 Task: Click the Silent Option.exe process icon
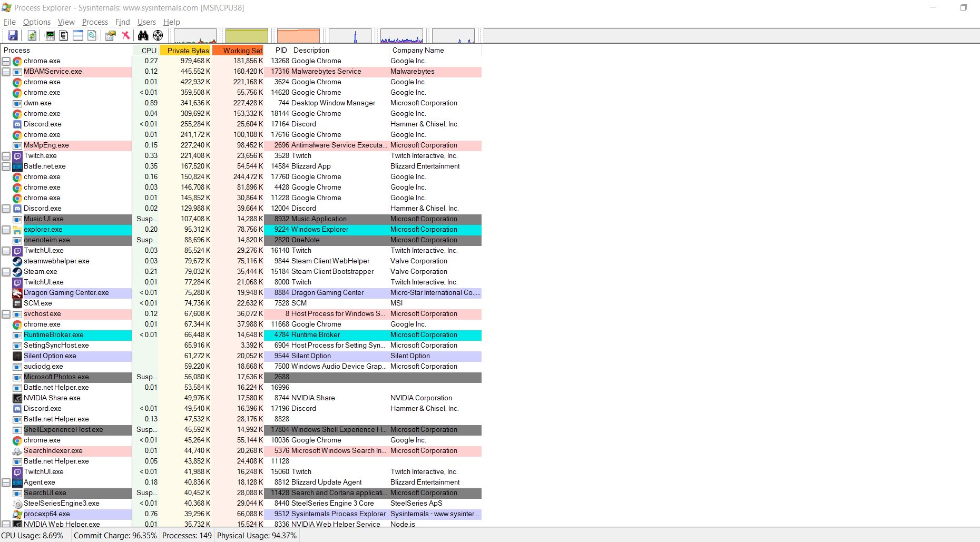point(17,356)
